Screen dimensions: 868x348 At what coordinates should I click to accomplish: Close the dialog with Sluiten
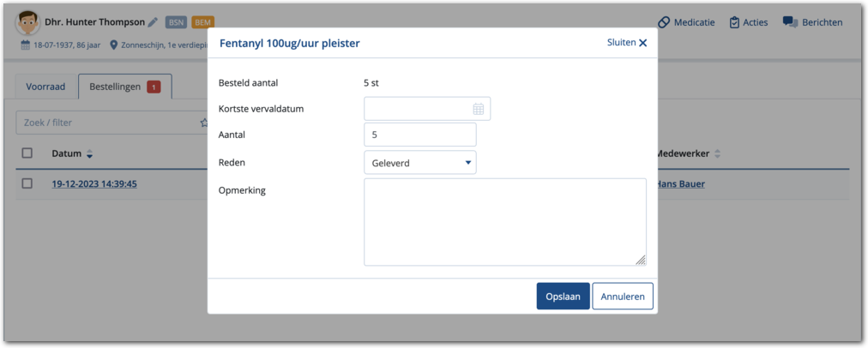627,42
